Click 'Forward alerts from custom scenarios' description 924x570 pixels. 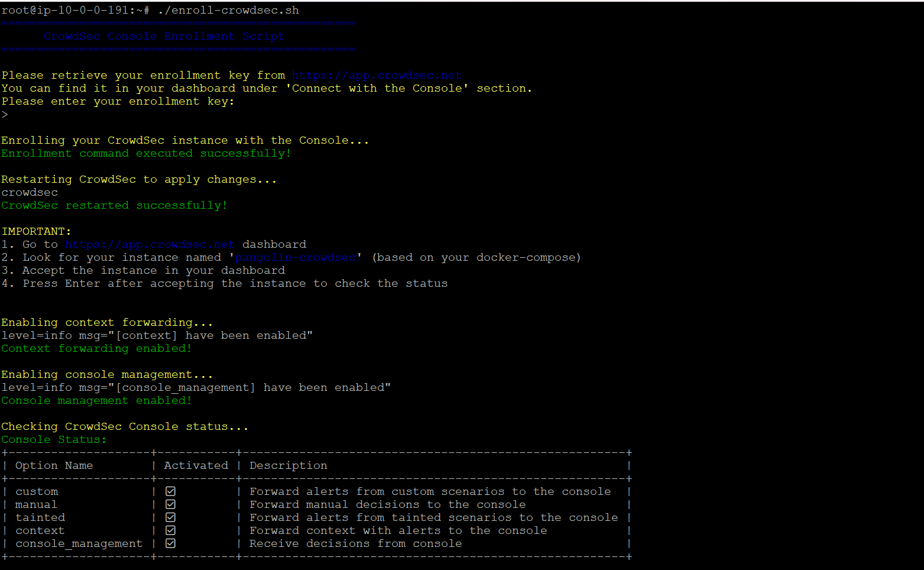click(x=430, y=491)
